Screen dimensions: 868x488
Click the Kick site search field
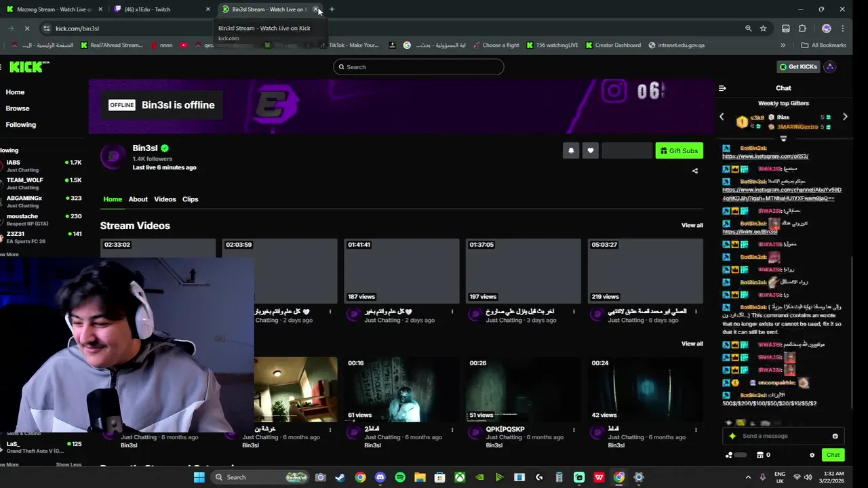pyautogui.click(x=418, y=67)
